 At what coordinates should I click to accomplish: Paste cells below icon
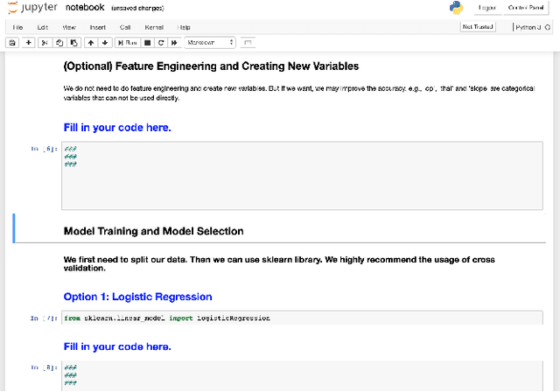pos(72,42)
